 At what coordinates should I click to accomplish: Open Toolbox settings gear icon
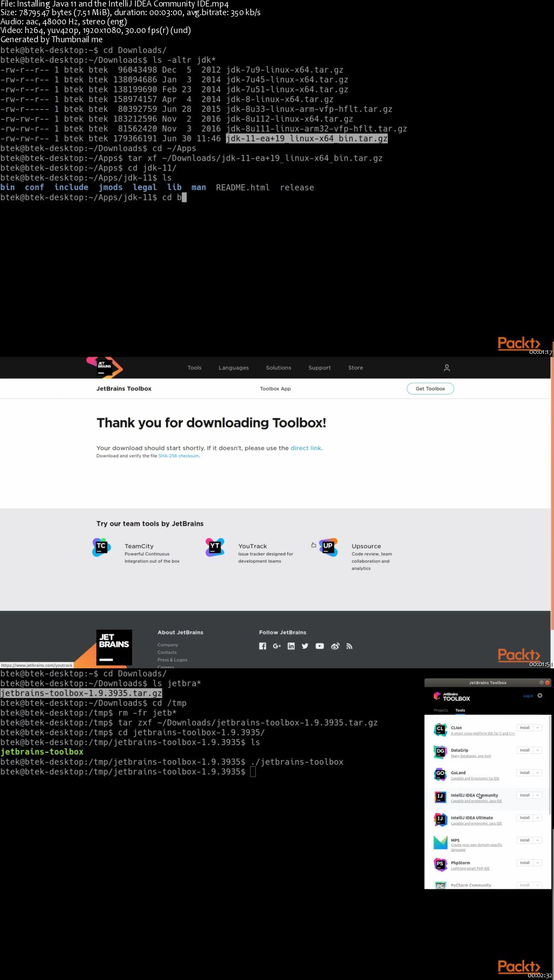pos(539,695)
